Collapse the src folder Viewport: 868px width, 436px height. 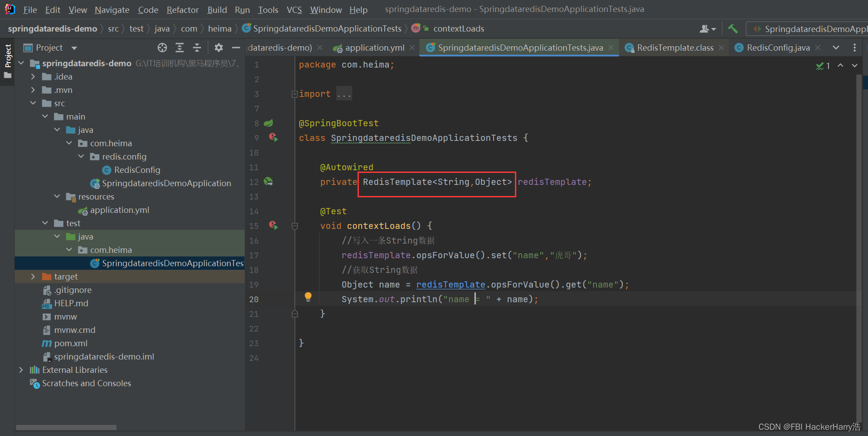(x=33, y=103)
